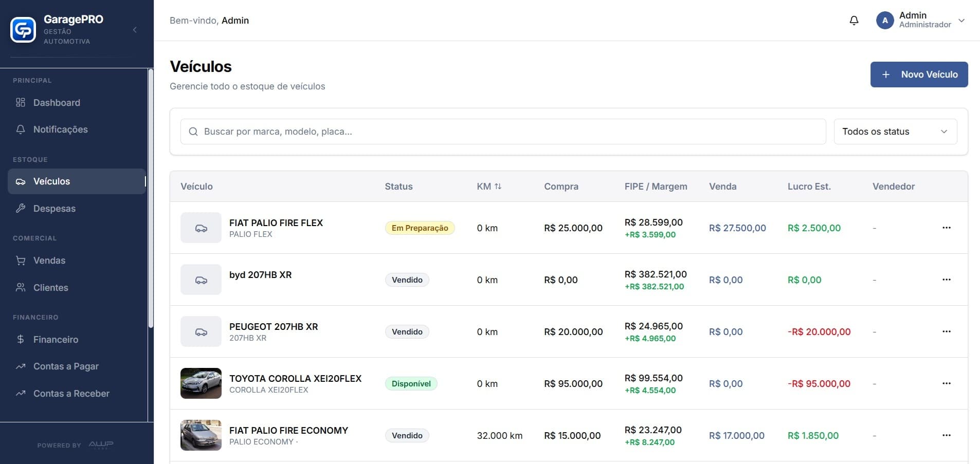Navigate to Vendas section
This screenshot has width=980, height=464.
click(x=77, y=261)
